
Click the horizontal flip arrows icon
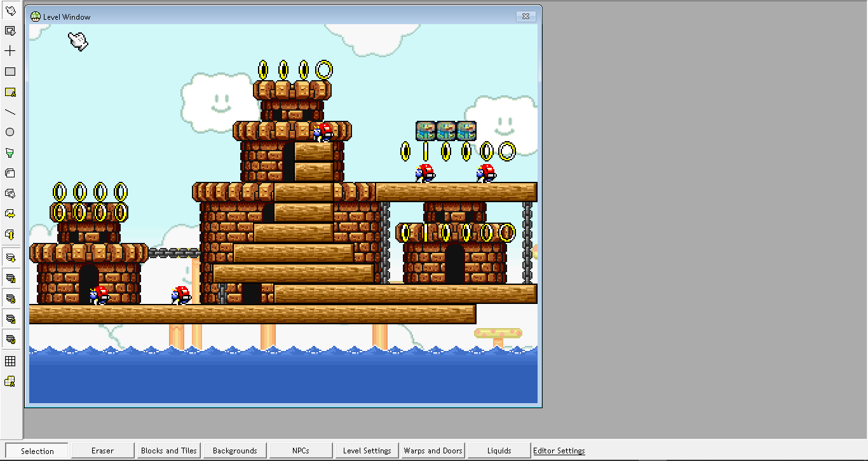tap(10, 214)
